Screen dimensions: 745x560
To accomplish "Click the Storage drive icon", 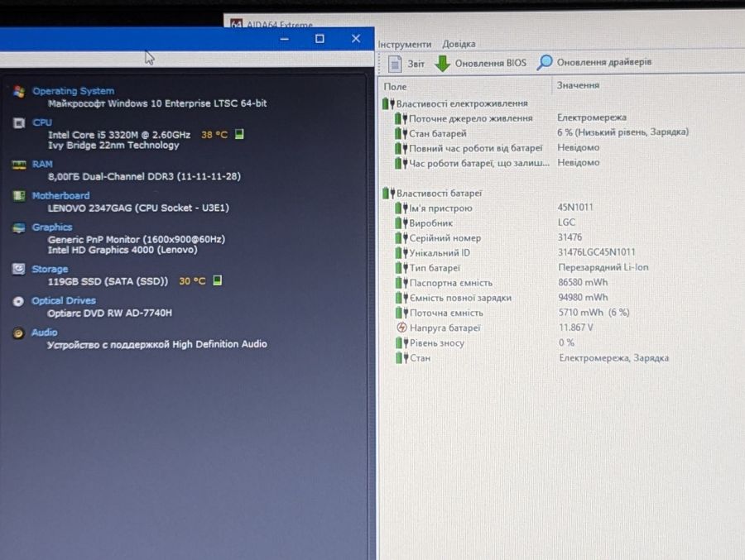I will [18, 269].
